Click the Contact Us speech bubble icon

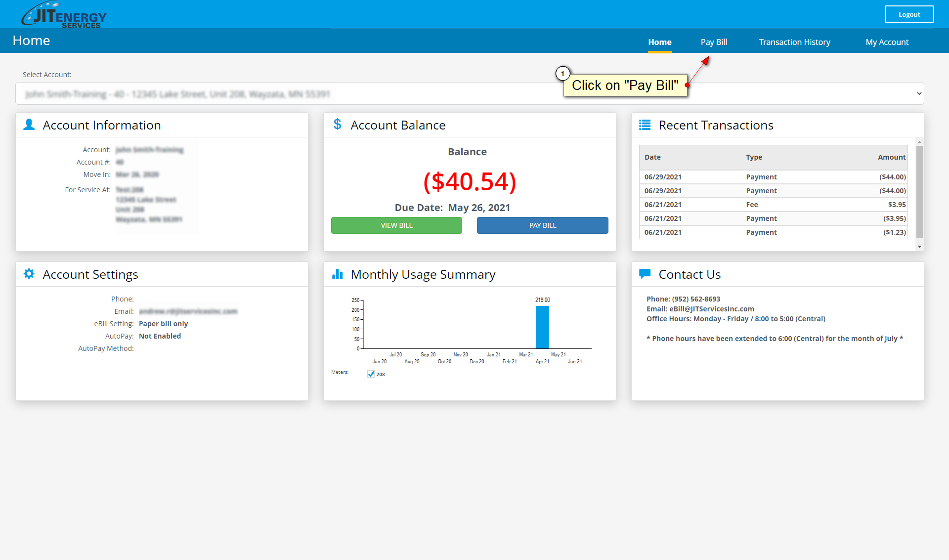pyautogui.click(x=645, y=274)
